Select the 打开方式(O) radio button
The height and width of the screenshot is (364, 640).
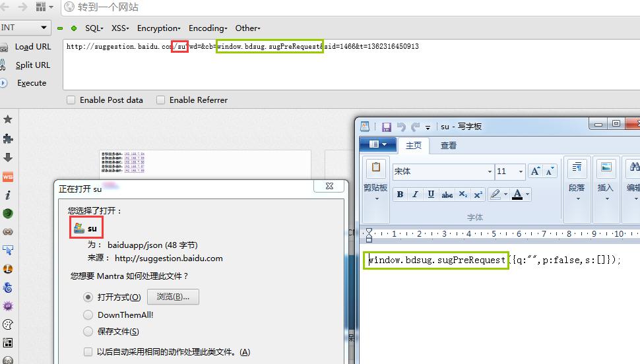pyautogui.click(x=88, y=297)
